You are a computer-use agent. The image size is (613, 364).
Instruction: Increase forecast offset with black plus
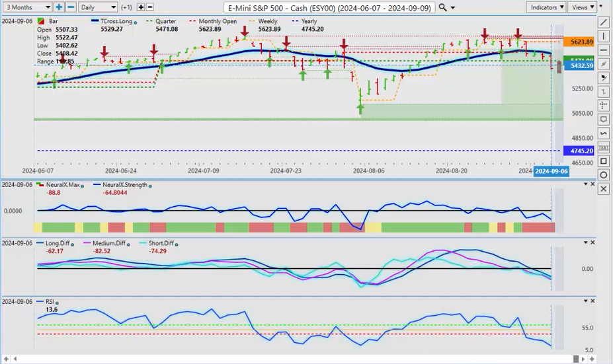coord(141,7)
